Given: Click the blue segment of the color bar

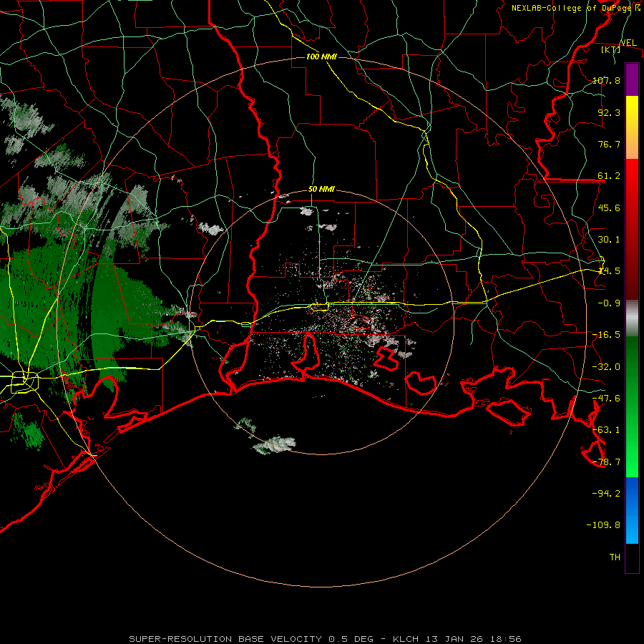Looking at the screenshot, I should click(x=632, y=510).
